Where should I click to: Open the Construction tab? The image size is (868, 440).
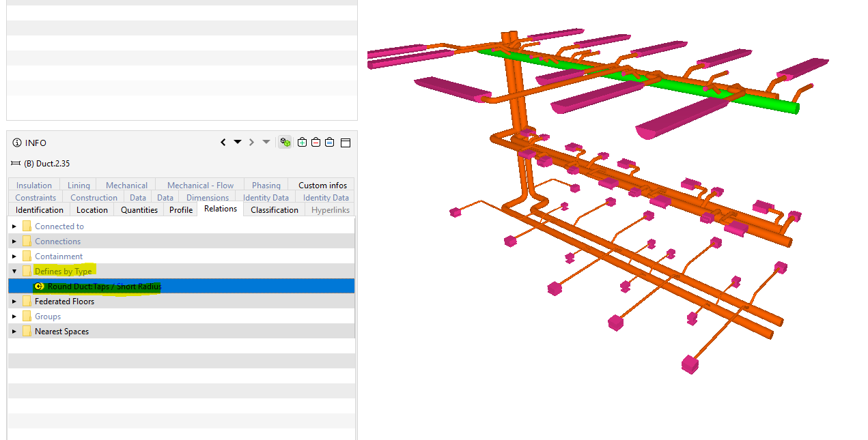tap(94, 198)
